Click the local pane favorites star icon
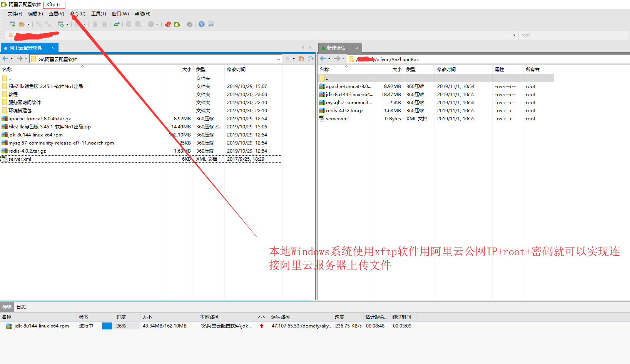 (287, 58)
